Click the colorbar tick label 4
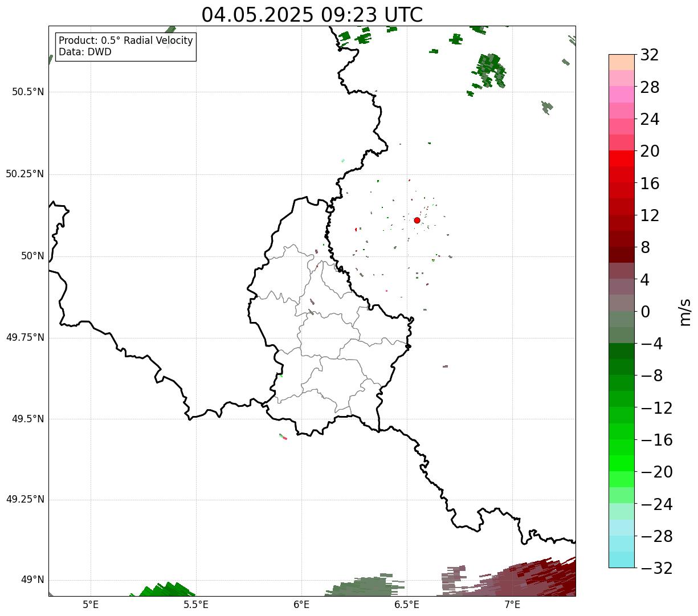 coord(645,280)
